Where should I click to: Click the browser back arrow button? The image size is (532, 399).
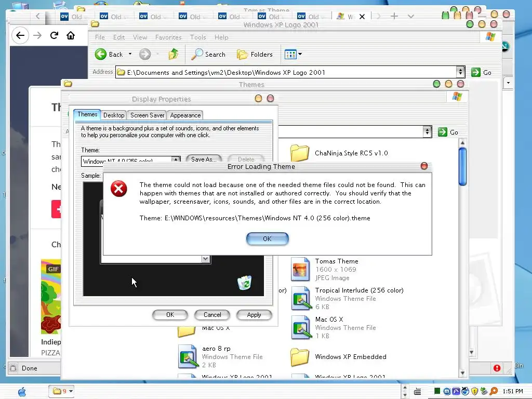pos(20,35)
